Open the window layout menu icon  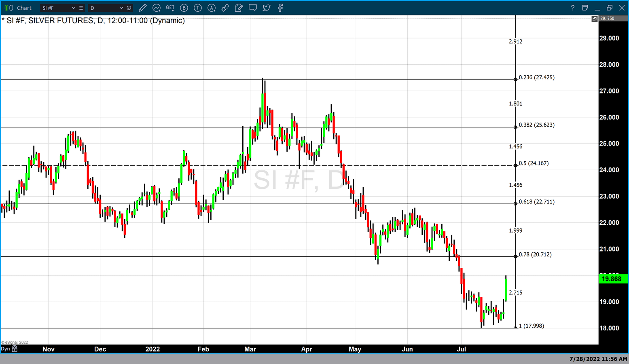coord(585,8)
